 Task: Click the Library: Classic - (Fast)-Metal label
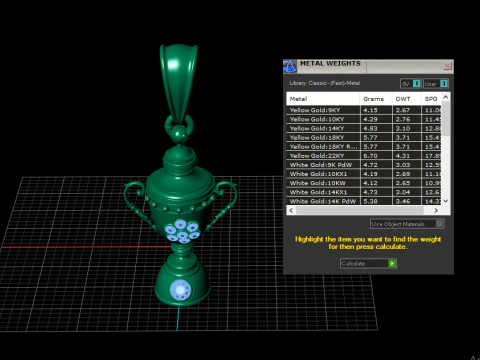click(325, 83)
